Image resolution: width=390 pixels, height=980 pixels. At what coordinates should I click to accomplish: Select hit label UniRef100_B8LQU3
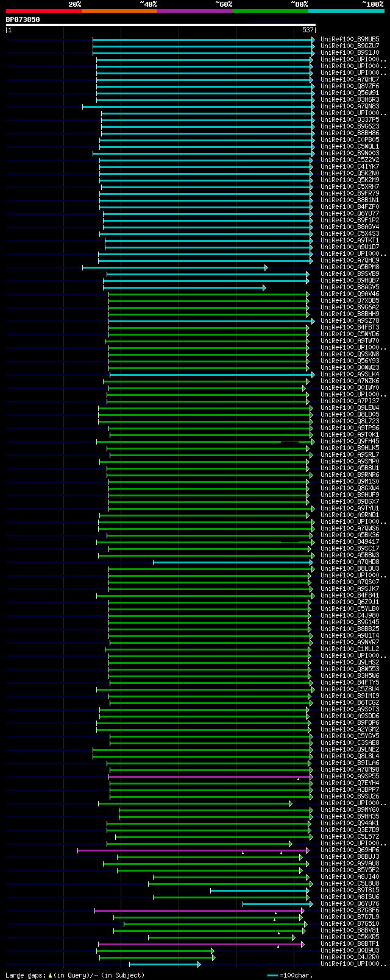[350, 568]
